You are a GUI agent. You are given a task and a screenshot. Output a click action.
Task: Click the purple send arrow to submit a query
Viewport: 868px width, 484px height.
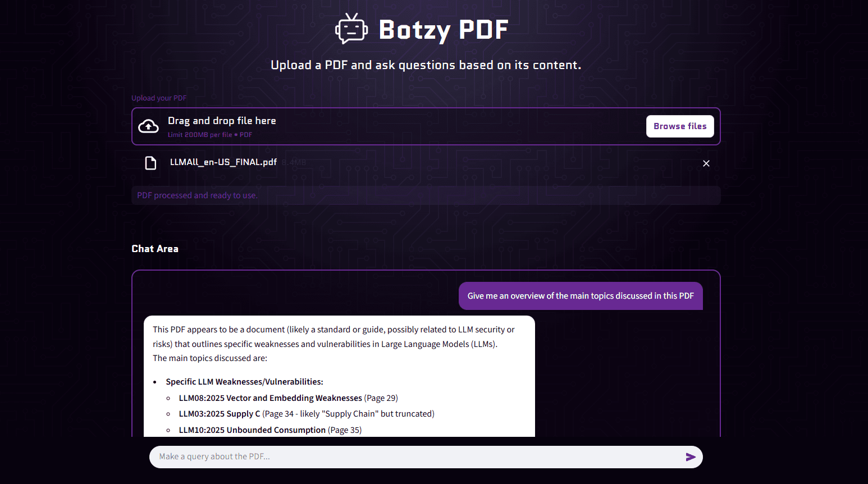pyautogui.click(x=691, y=456)
